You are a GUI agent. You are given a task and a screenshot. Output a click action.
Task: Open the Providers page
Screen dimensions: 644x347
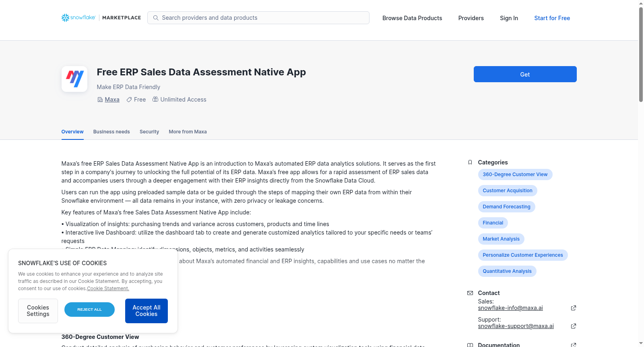coord(471,18)
